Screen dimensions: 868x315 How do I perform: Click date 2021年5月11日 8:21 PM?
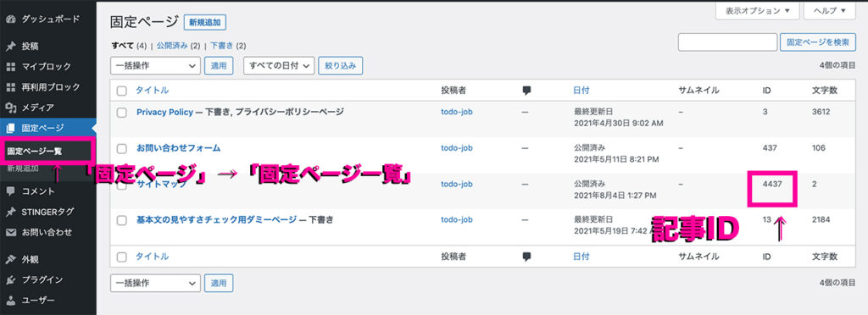617,160
